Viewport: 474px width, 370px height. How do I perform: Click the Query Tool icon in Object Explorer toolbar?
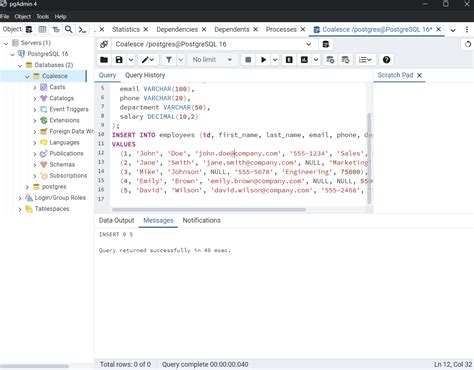[29, 30]
